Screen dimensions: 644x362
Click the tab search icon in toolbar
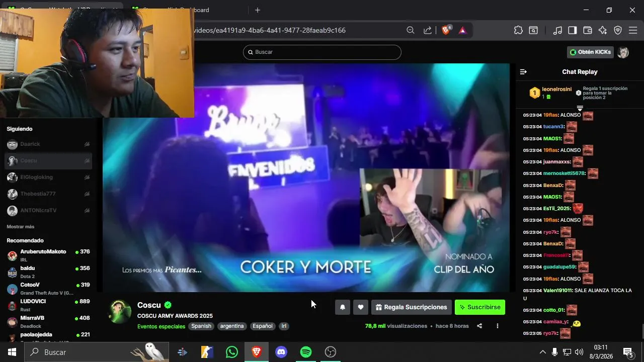click(533, 30)
